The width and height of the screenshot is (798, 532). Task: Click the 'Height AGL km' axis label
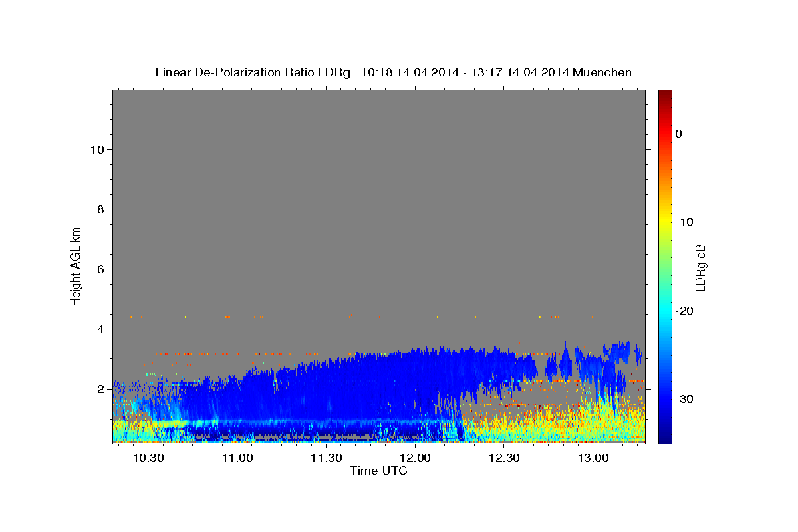(76, 266)
